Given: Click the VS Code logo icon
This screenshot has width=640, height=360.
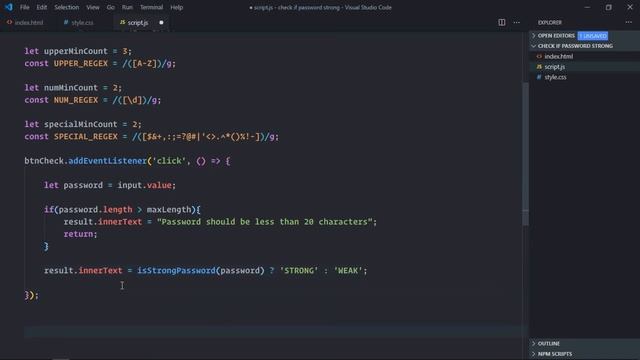Looking at the screenshot, I should [x=9, y=7].
